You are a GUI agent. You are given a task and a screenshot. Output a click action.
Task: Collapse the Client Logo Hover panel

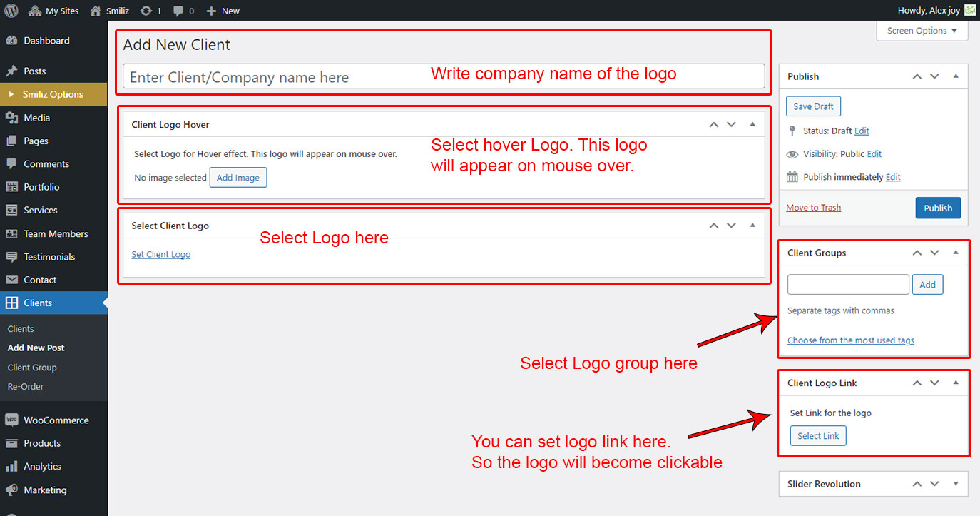pos(752,124)
